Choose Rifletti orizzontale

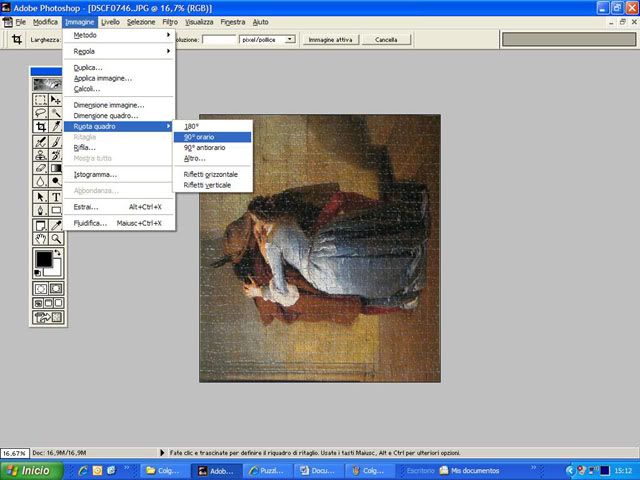tap(212, 174)
